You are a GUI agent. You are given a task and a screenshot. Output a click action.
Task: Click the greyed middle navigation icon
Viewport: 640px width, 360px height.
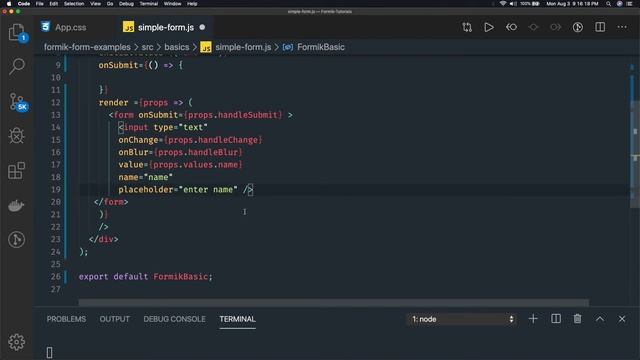click(x=533, y=27)
